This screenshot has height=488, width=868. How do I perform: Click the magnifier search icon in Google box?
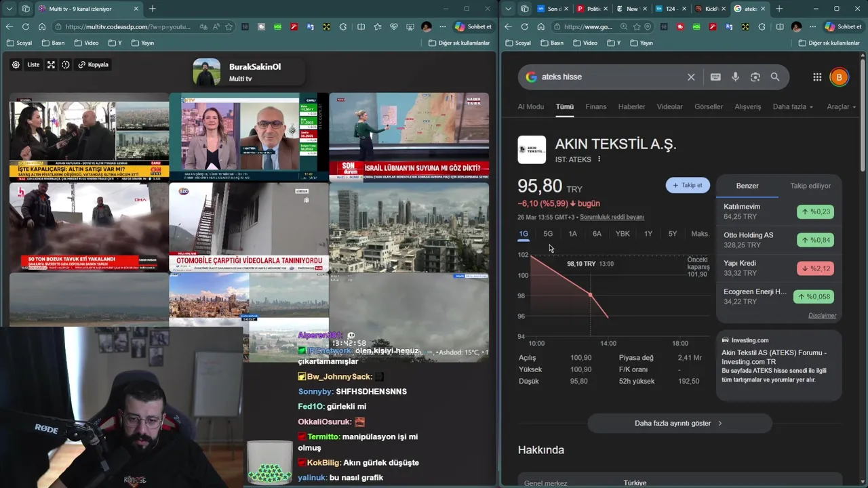tap(775, 77)
